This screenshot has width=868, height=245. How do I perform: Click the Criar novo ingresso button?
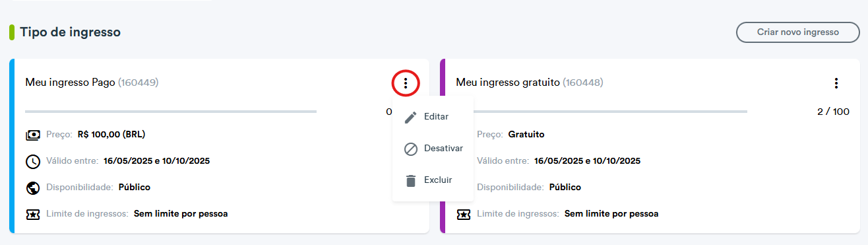pos(798,32)
